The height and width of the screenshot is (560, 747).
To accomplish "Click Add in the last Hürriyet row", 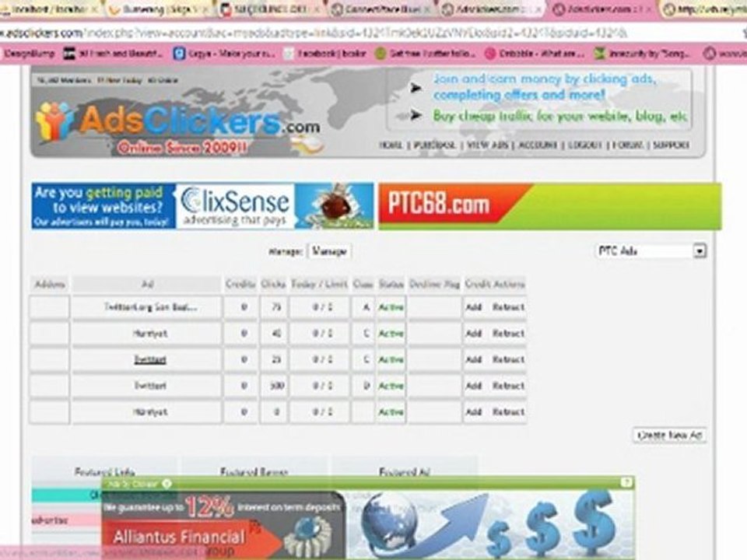I will (474, 412).
